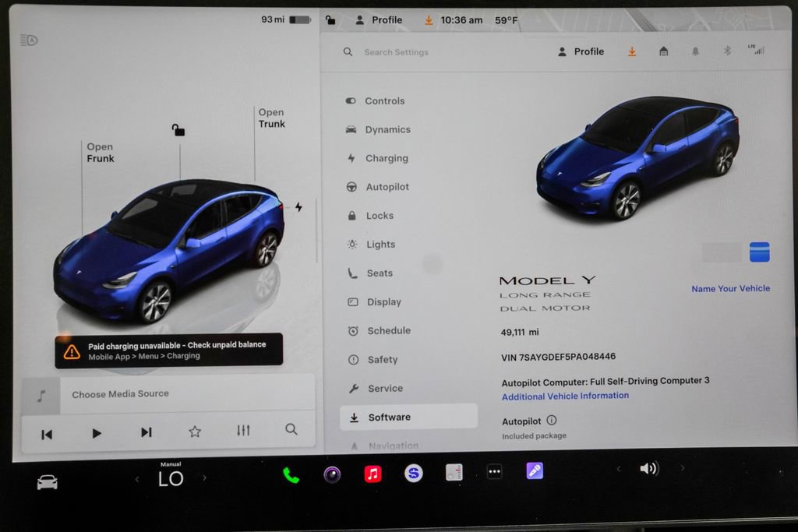The image size is (798, 532).
Task: Launch the Apple Music app in the dock
Action: (x=373, y=474)
